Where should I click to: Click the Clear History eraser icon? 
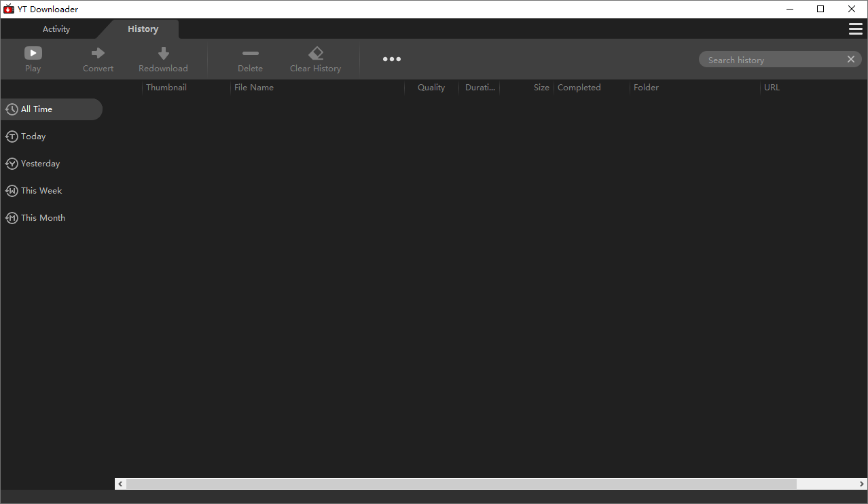click(315, 53)
